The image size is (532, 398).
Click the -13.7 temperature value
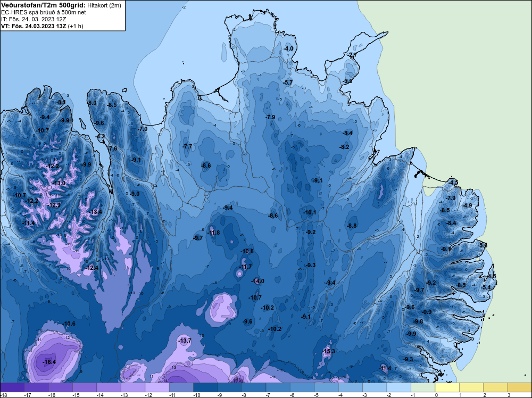(x=185, y=341)
